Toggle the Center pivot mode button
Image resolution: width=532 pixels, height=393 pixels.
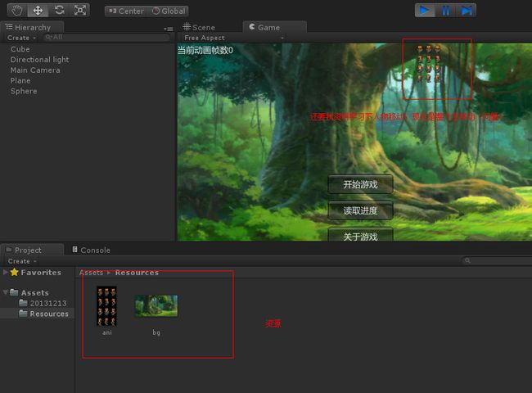click(x=126, y=11)
